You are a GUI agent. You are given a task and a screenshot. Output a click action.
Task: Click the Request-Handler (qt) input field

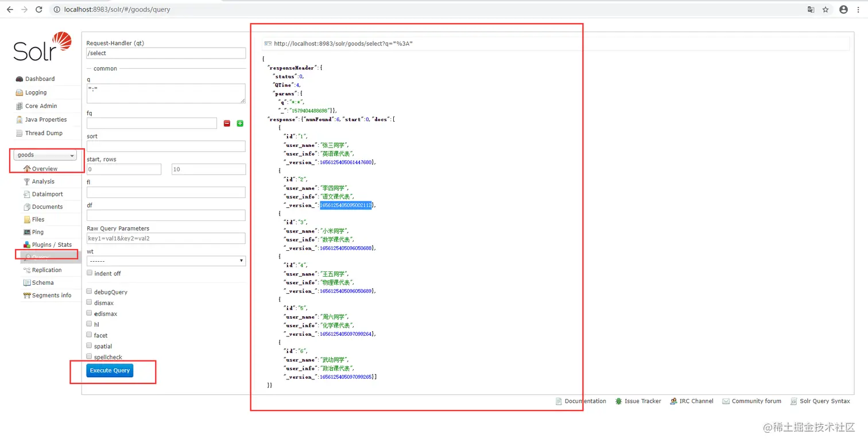[166, 53]
